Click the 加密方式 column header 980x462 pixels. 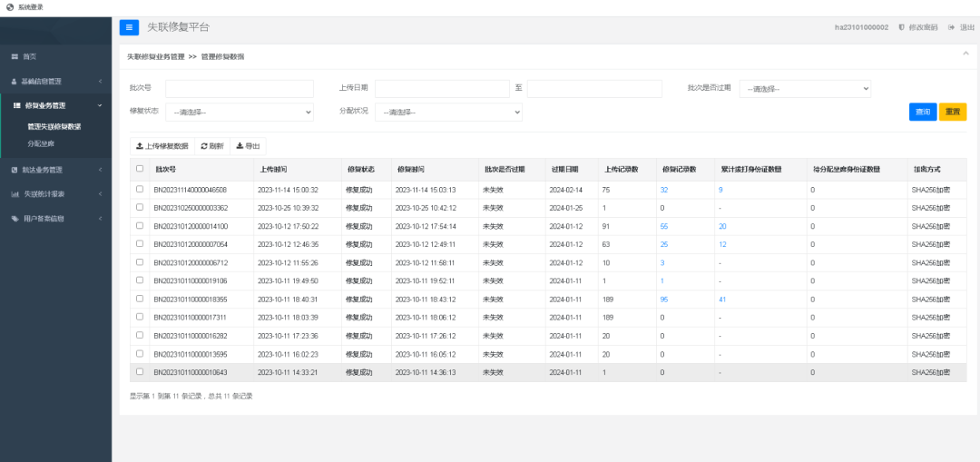pos(926,170)
